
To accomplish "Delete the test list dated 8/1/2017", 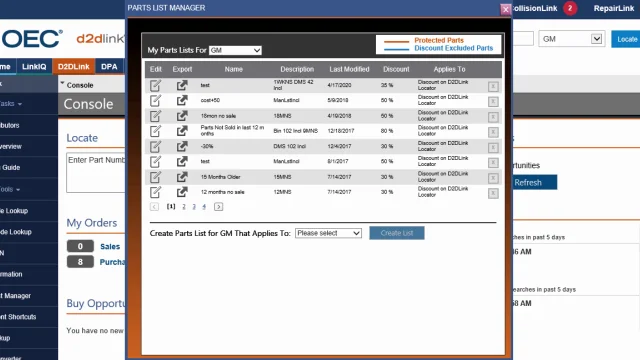I will 493,162.
